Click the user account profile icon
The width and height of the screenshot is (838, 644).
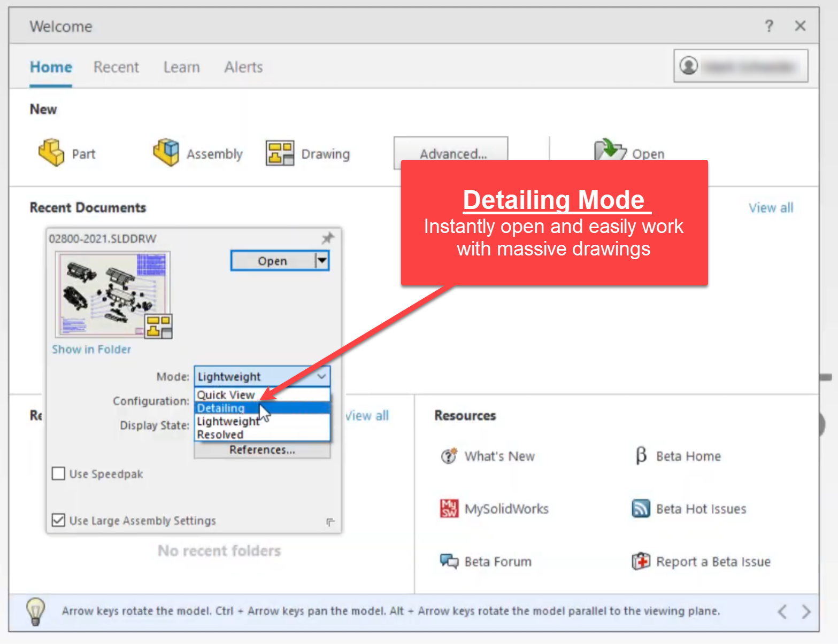689,66
